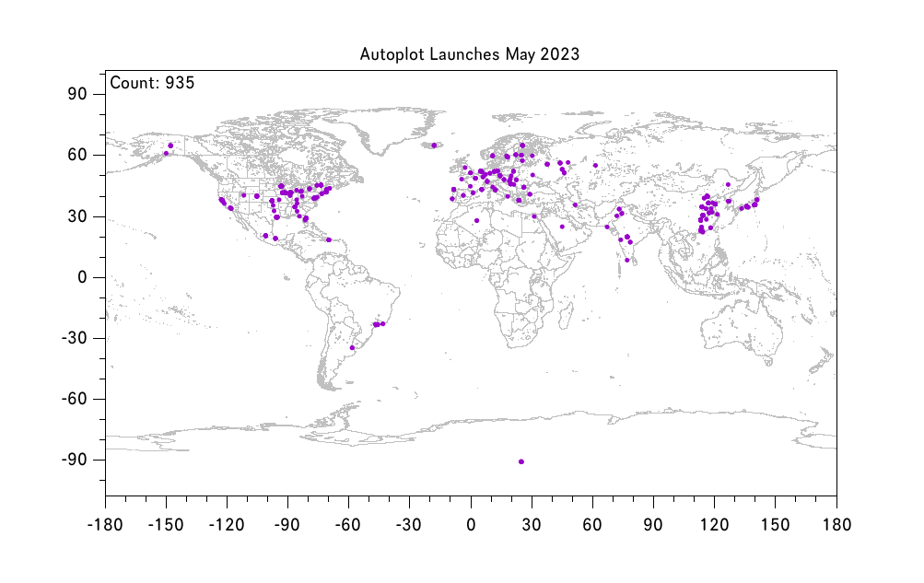The height and width of the screenshot is (583, 924).
Task: Click the y-axis label 30
Action: coord(76,216)
